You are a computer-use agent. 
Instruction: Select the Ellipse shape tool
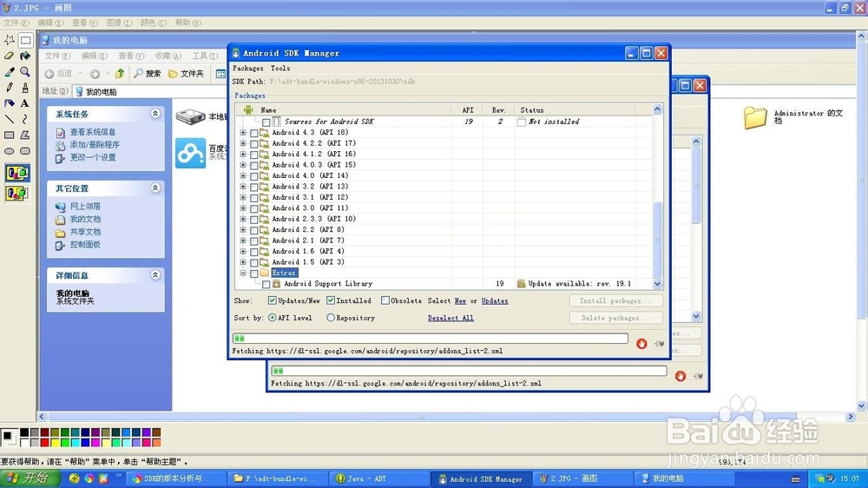(x=10, y=151)
